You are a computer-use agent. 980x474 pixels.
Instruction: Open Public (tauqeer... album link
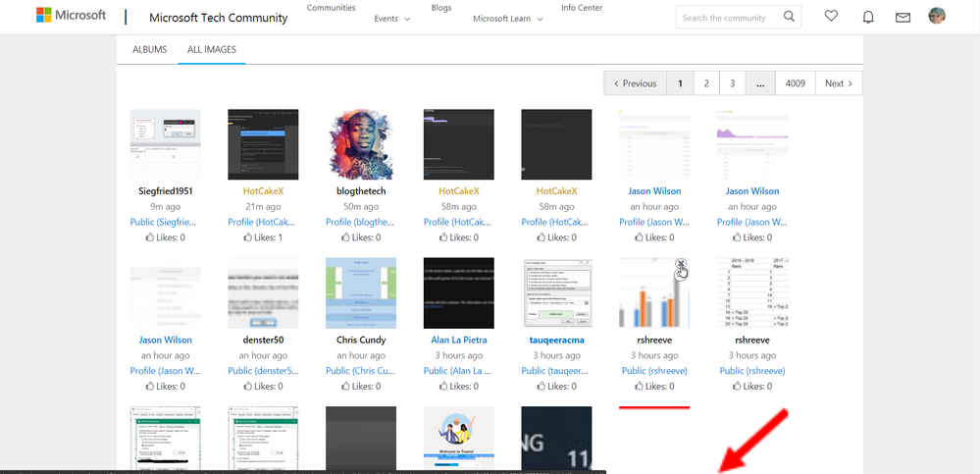click(556, 371)
